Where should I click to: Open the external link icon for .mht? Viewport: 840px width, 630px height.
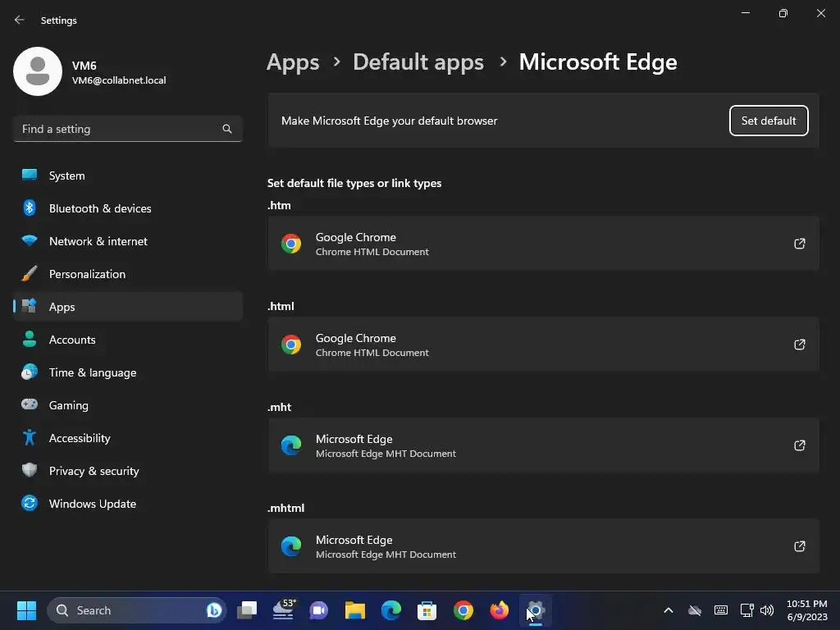(799, 445)
